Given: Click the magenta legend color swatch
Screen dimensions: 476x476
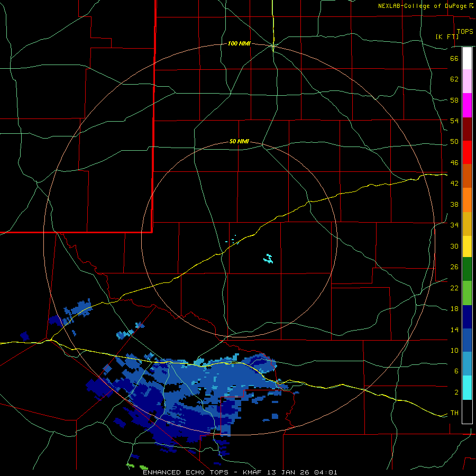Looking at the screenshot, I should [467, 105].
